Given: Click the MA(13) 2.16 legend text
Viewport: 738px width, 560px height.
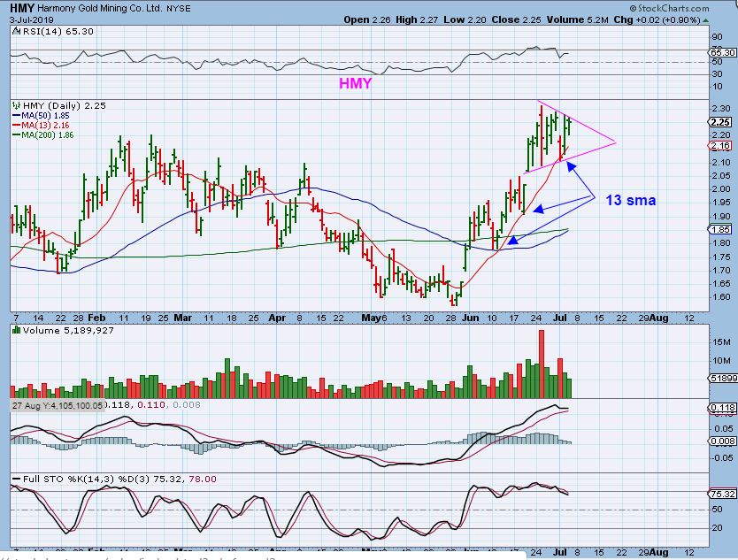Looking at the screenshot, I should (x=46, y=125).
